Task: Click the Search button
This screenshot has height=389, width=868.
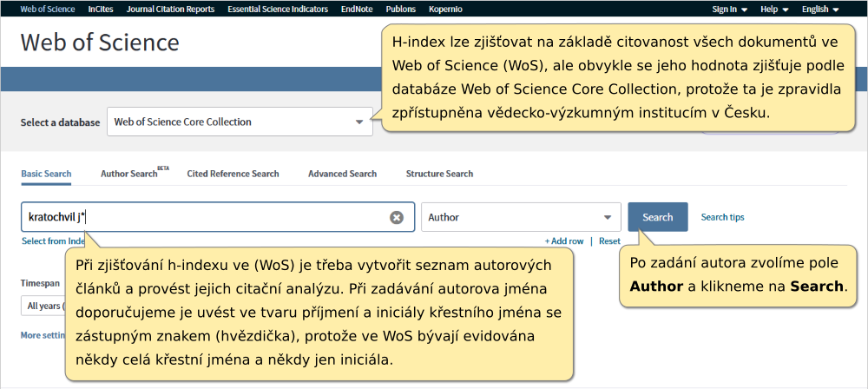Action: (x=658, y=217)
